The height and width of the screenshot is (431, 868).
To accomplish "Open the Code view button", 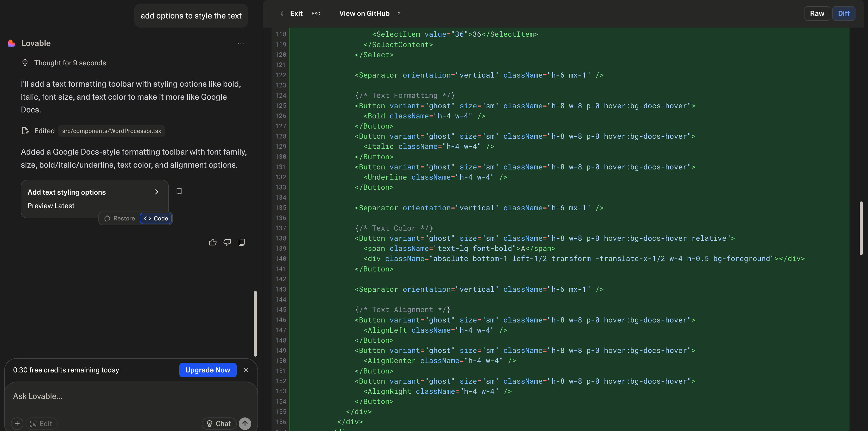I will pyautogui.click(x=156, y=218).
